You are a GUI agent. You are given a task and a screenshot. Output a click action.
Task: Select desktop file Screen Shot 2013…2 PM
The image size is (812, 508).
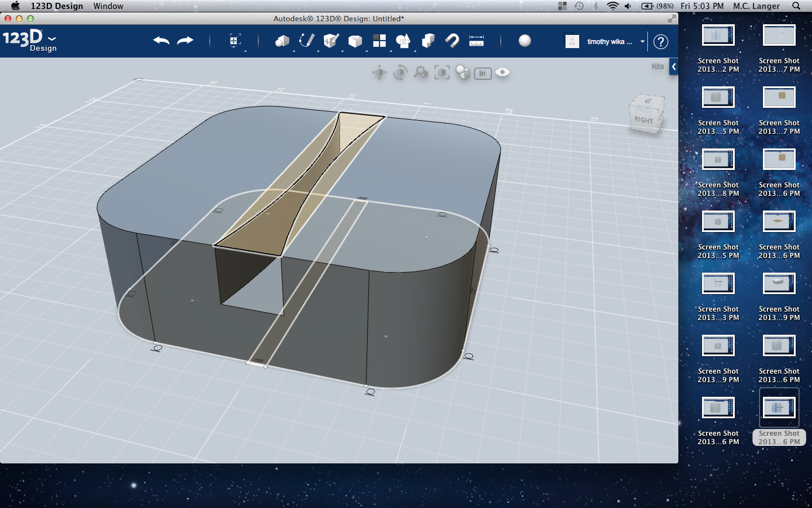(x=718, y=48)
